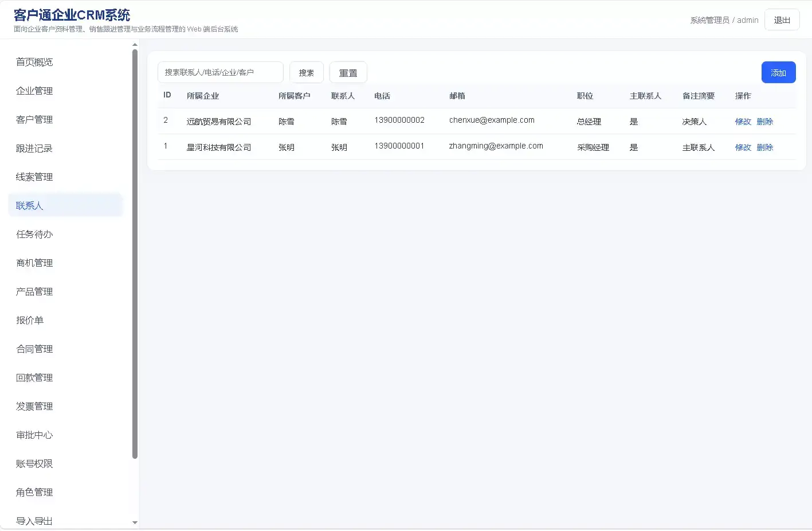This screenshot has width=812, height=531.
Task: Open the 首页概览 page
Action: 34,62
